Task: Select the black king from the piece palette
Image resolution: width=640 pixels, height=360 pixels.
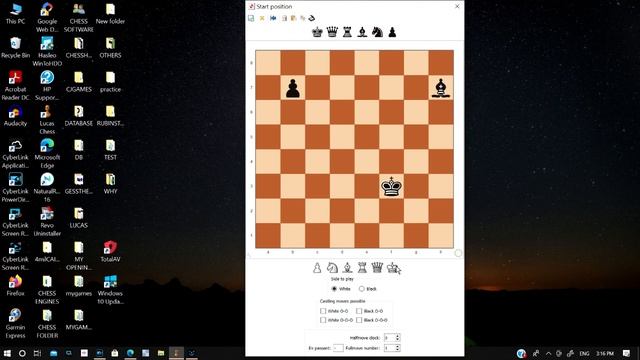Action: click(317, 32)
